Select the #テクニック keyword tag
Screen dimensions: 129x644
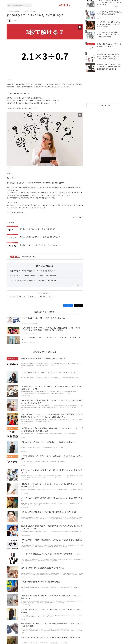pos(22,296)
